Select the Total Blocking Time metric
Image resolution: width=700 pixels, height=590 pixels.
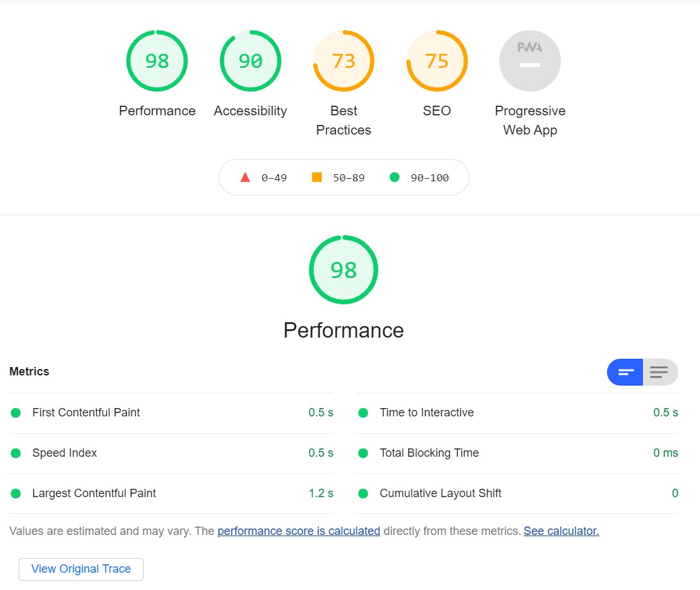(429, 453)
